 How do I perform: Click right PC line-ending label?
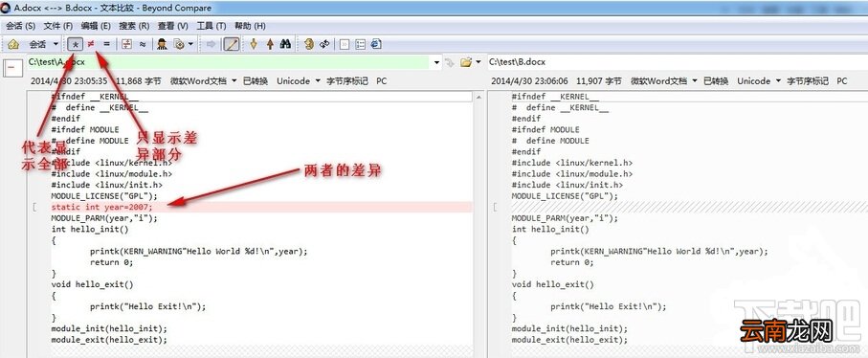click(x=842, y=80)
